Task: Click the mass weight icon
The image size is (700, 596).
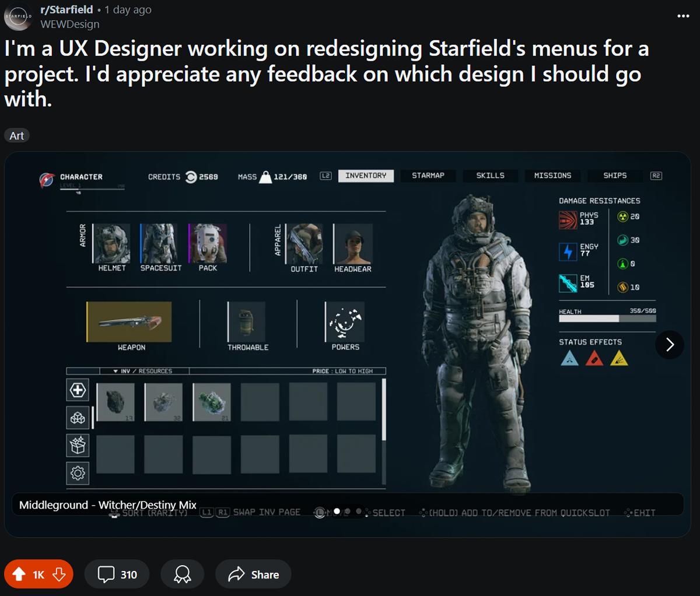Action: click(x=265, y=177)
